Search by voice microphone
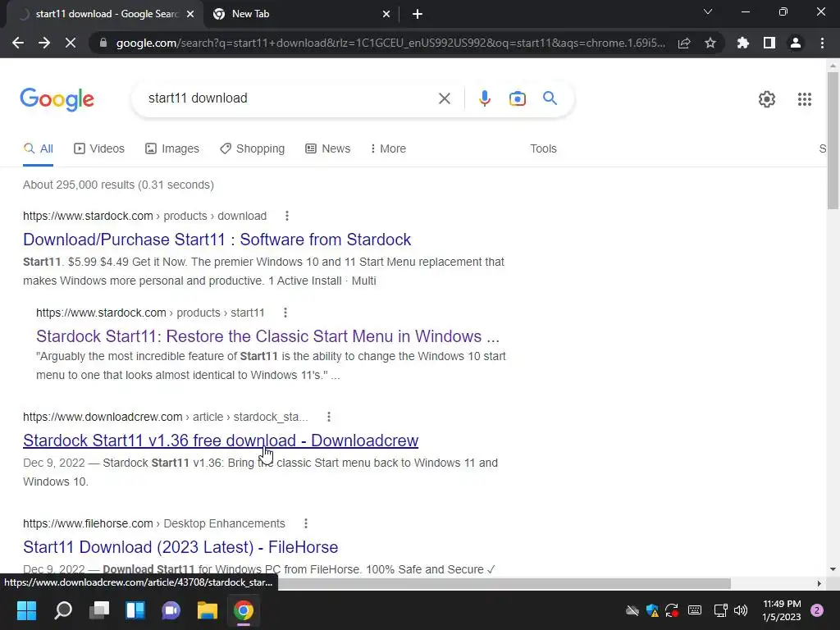This screenshot has width=840, height=630. pos(485,98)
